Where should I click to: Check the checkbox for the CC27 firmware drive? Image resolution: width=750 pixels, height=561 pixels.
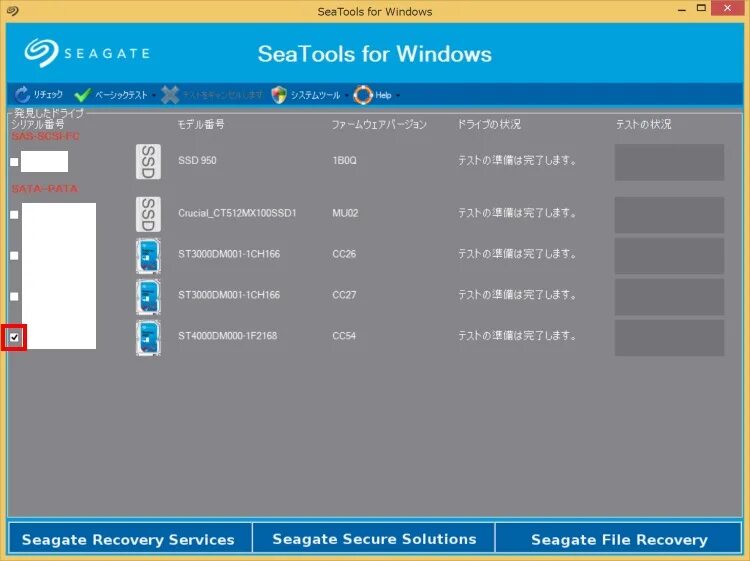(x=14, y=297)
